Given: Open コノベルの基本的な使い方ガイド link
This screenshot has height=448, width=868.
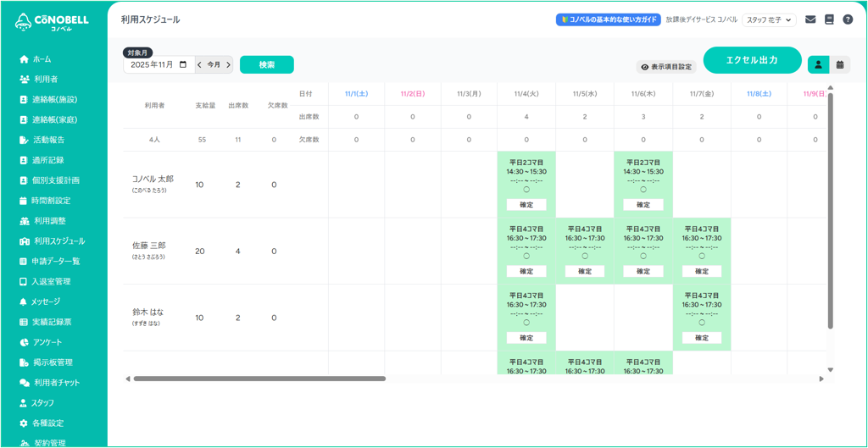Looking at the screenshot, I should coord(608,19).
